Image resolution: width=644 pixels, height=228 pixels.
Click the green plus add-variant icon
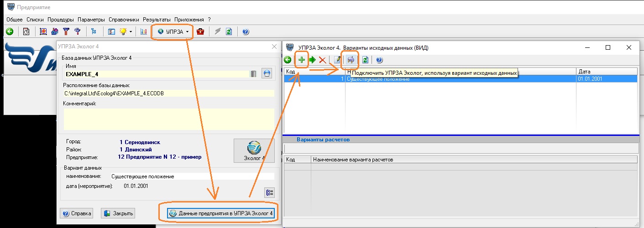coord(301,60)
